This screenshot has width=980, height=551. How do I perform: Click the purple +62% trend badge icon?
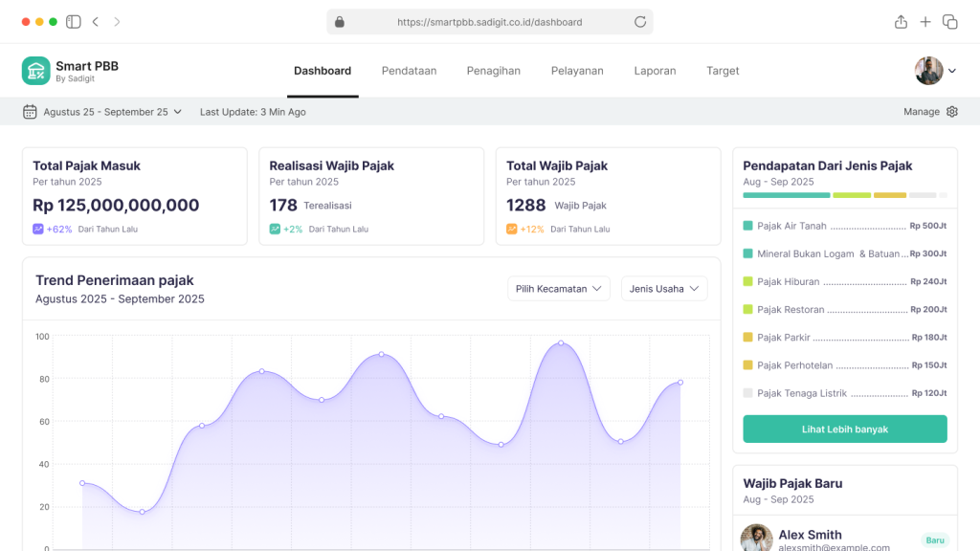coord(38,229)
